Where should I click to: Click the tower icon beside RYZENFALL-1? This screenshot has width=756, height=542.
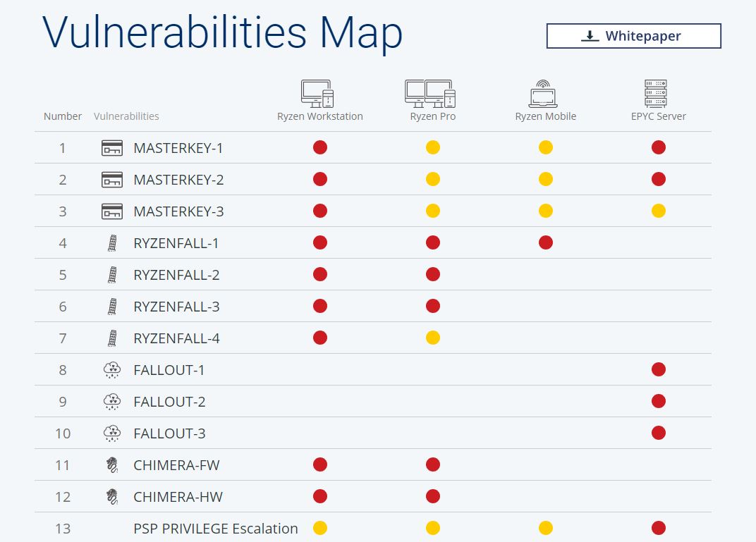[x=112, y=243]
